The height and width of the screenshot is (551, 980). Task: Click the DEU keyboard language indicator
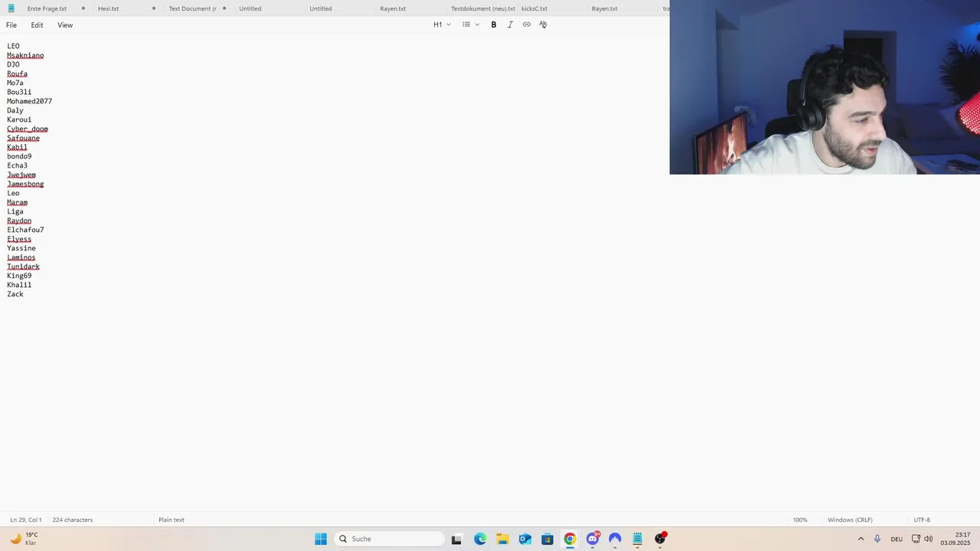coord(897,539)
